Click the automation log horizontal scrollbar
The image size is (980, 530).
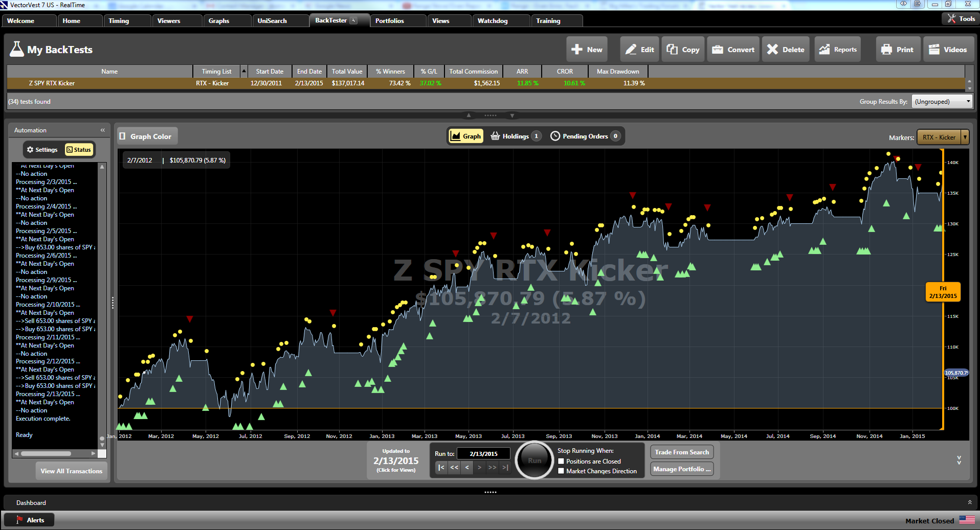46,453
